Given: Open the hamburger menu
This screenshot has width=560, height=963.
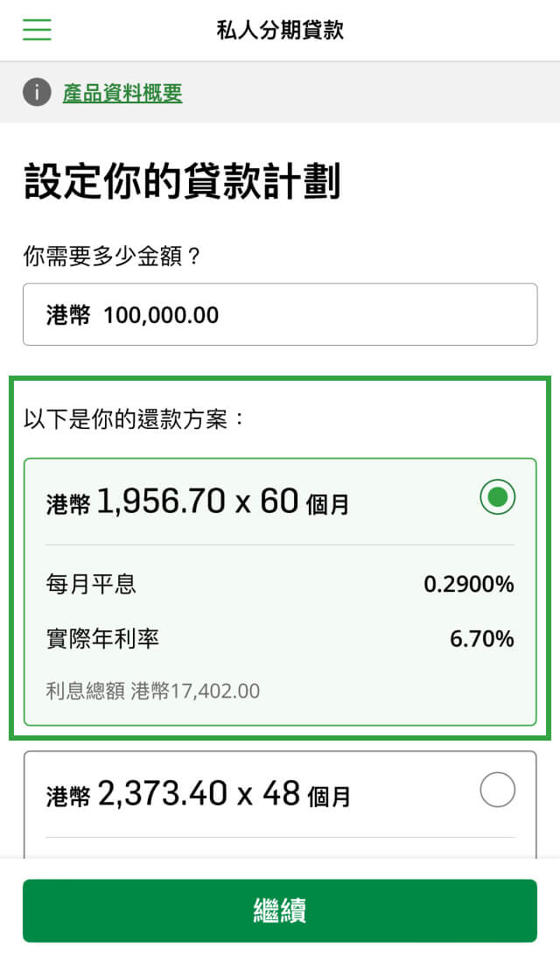Looking at the screenshot, I should [x=37, y=31].
